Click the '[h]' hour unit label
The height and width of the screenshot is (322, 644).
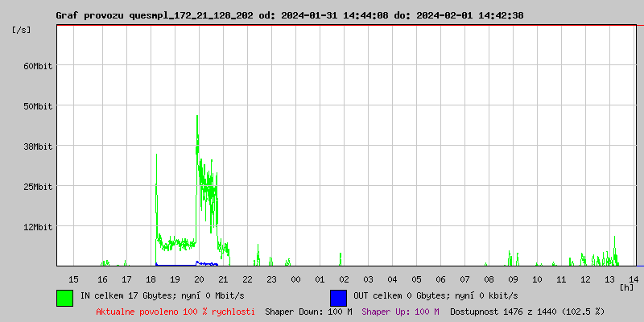626,287
